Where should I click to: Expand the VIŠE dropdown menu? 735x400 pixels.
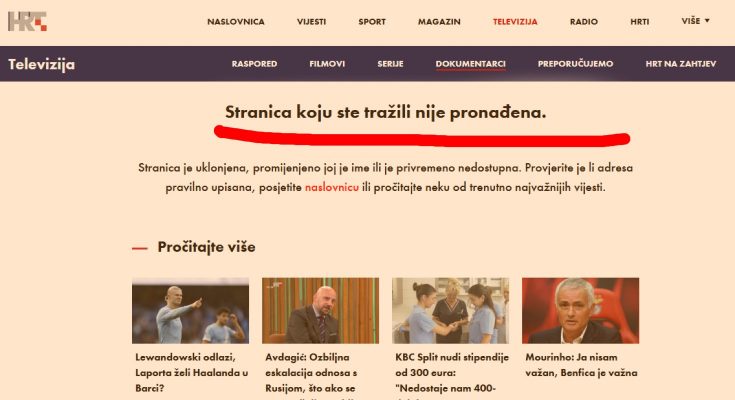696,21
